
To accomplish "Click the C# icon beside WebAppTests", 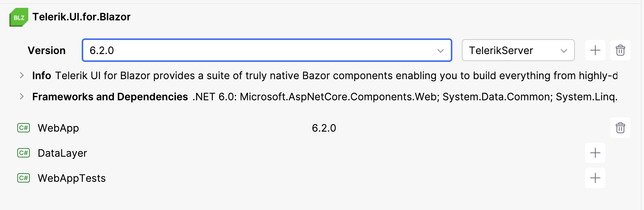I will tap(24, 178).
